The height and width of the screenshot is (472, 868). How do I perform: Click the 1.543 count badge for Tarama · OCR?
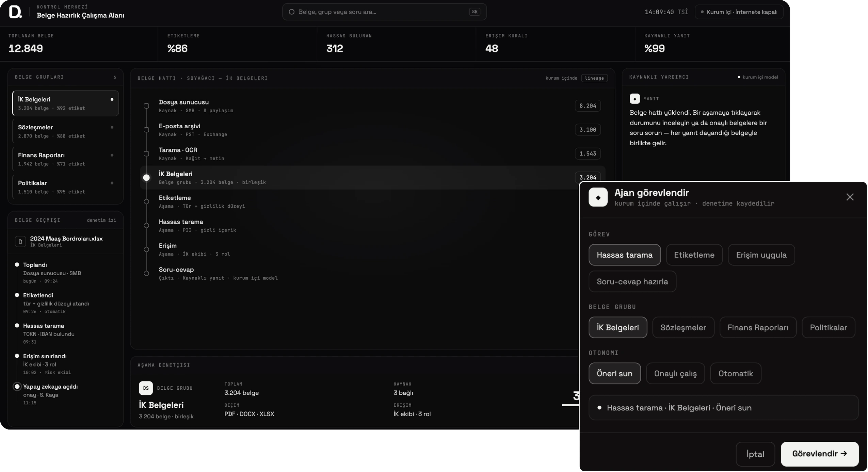tap(588, 153)
